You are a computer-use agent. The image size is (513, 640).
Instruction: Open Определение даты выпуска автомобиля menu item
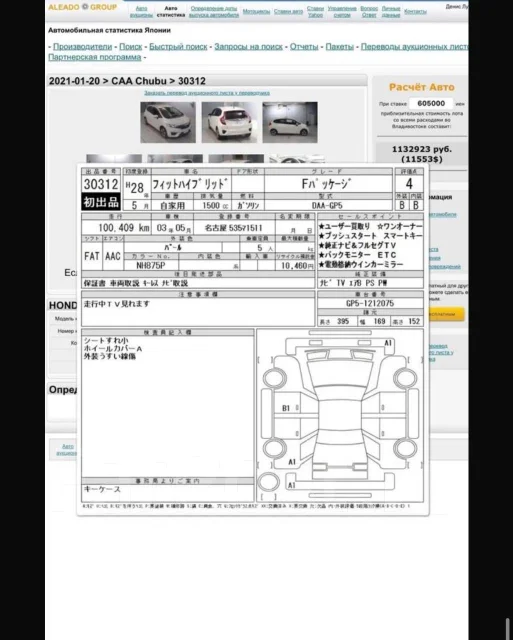click(213, 11)
